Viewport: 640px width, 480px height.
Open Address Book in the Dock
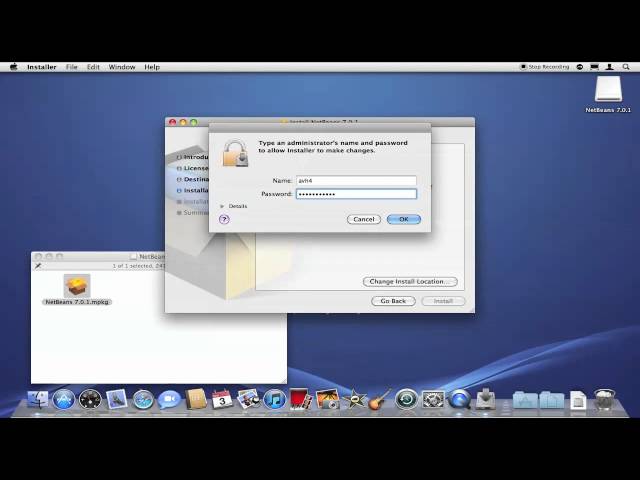click(196, 399)
